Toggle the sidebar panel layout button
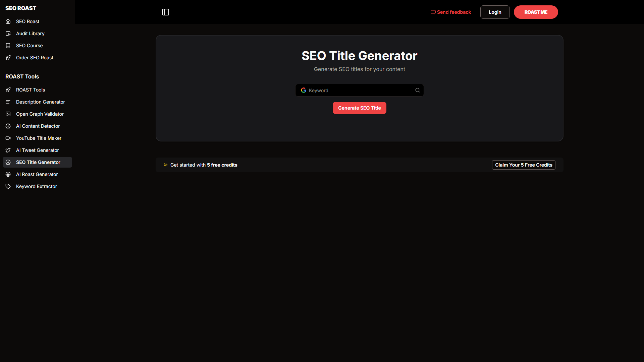Viewport: 644px width, 362px height. pyautogui.click(x=165, y=12)
